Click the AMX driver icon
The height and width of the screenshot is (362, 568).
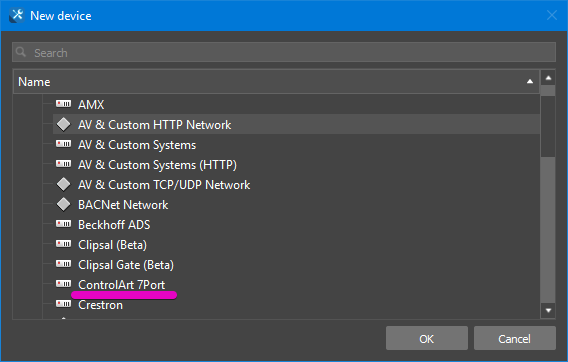pos(63,104)
